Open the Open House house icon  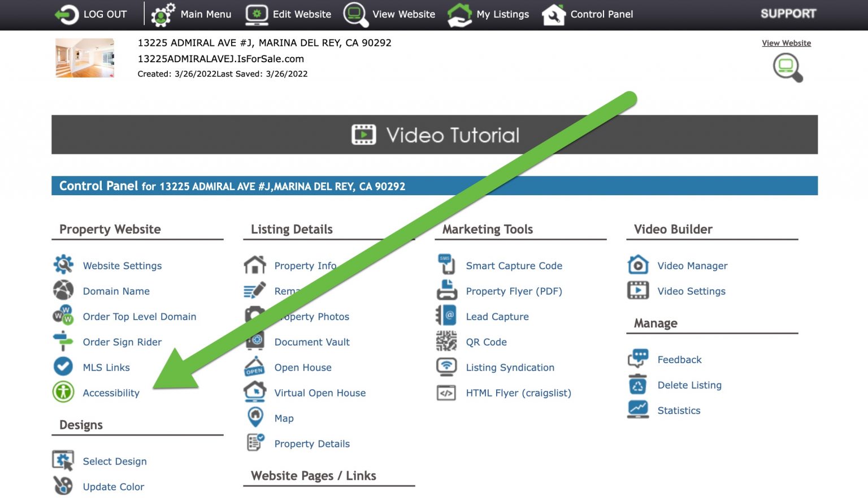[255, 367]
